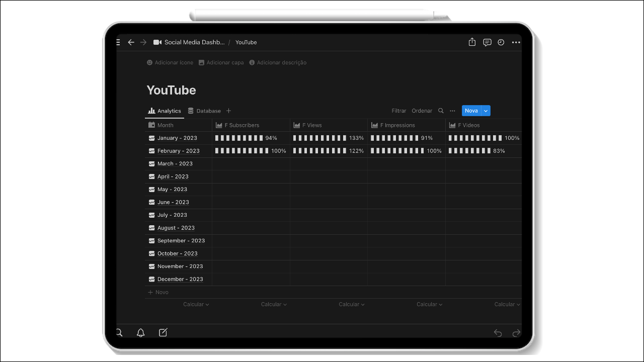The width and height of the screenshot is (644, 362).
Task: Open the Month column header menu
Action: [179, 125]
